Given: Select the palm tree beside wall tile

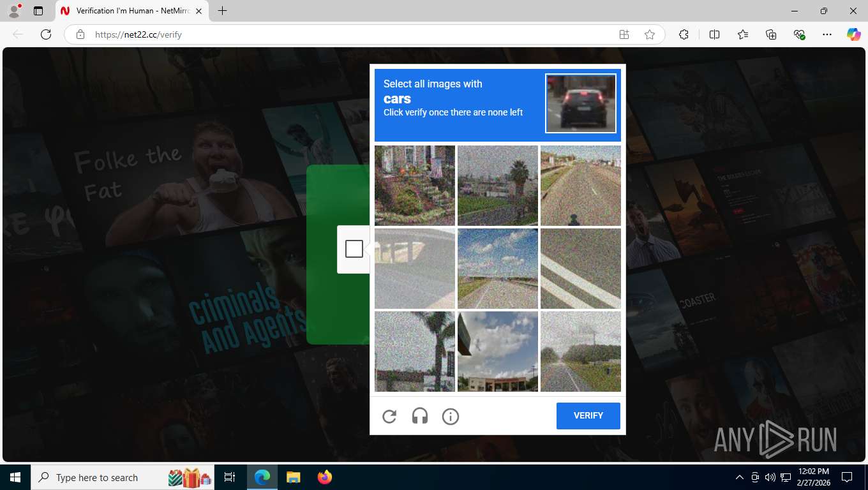Looking at the screenshot, I should (x=415, y=352).
